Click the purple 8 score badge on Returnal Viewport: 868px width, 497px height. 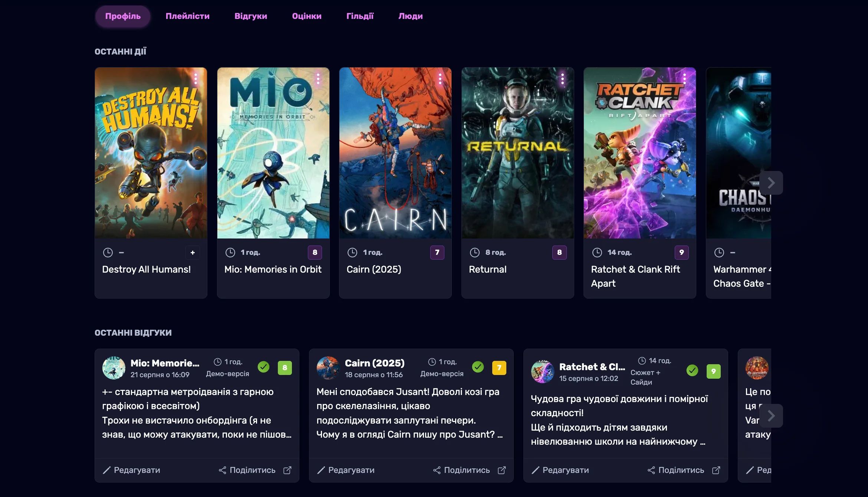point(559,253)
